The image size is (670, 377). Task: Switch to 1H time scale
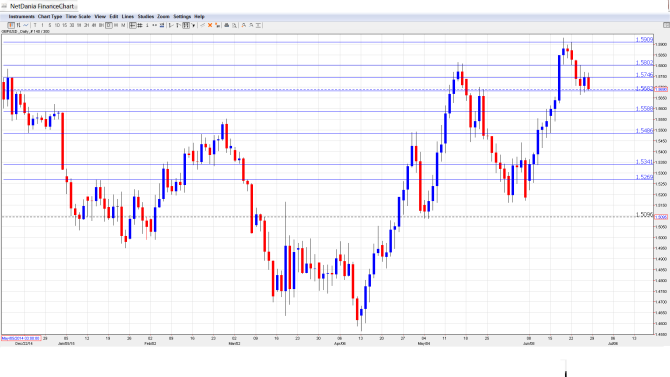pos(79,26)
